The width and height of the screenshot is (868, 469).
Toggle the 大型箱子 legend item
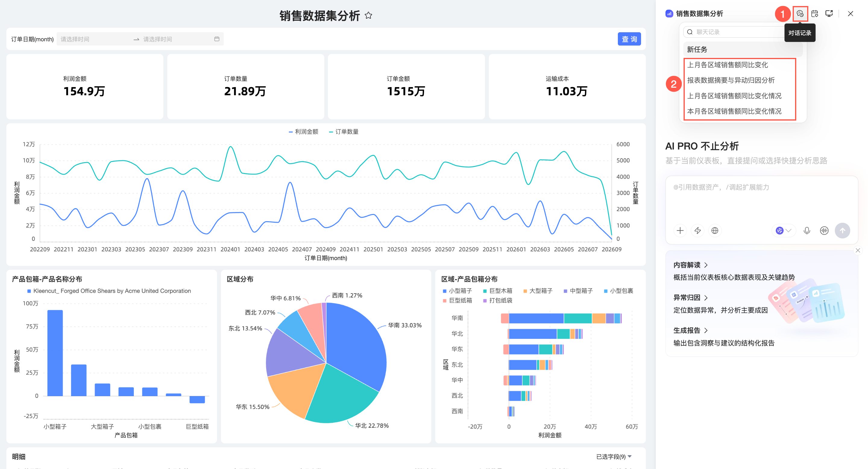[538, 291]
